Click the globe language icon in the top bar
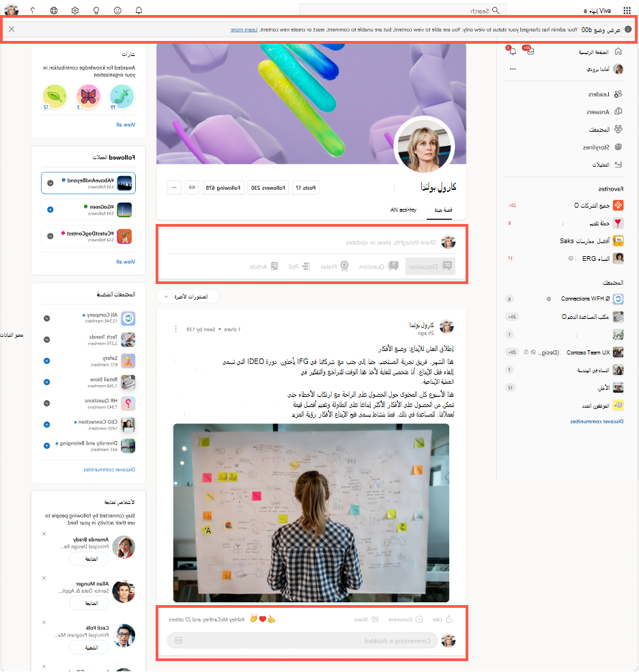Screen dimensions: 639x672 [54, 10]
